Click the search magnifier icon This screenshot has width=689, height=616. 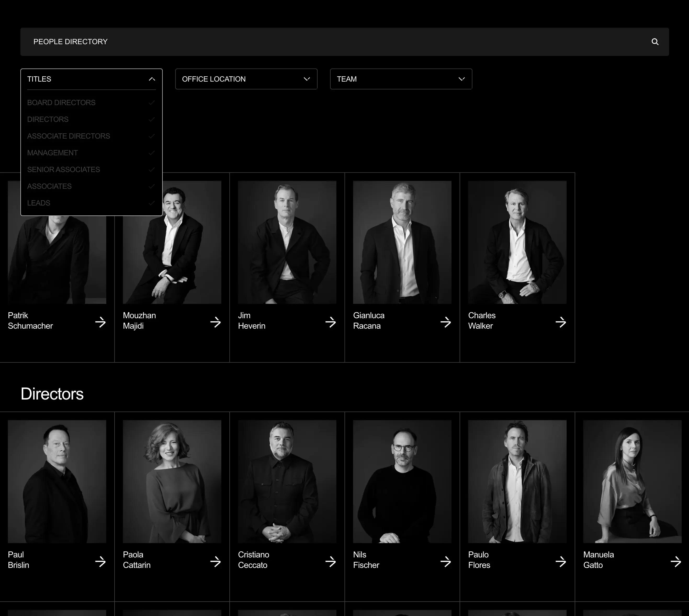pyautogui.click(x=655, y=42)
